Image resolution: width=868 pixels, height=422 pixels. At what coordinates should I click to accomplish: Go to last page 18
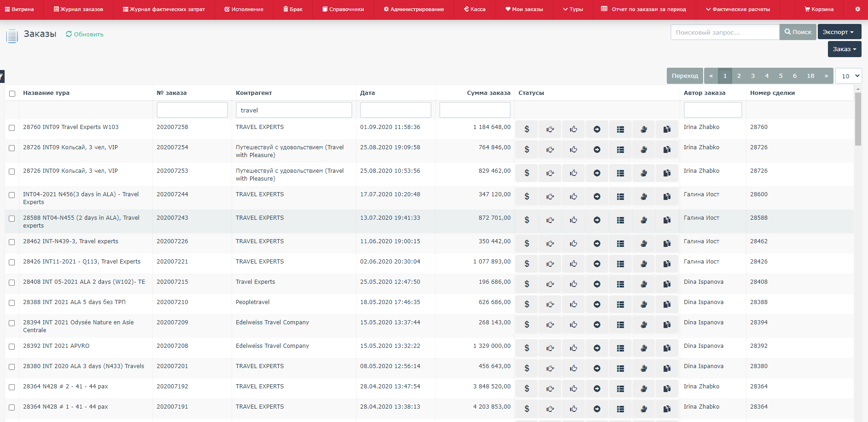810,76
